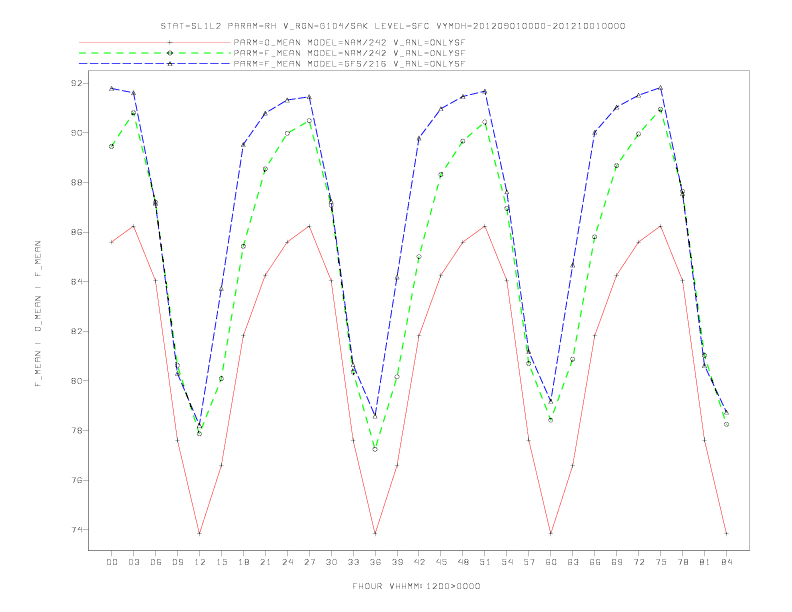Click y-axis tick label 80

click(77, 381)
